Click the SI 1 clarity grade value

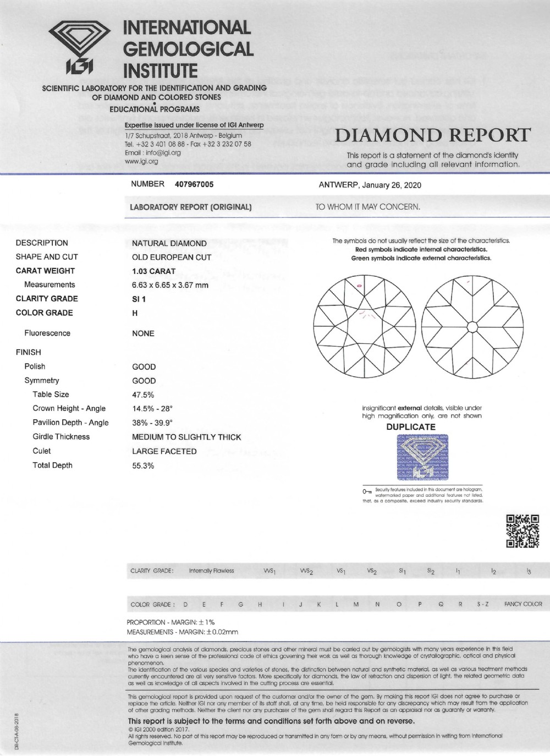point(139,299)
